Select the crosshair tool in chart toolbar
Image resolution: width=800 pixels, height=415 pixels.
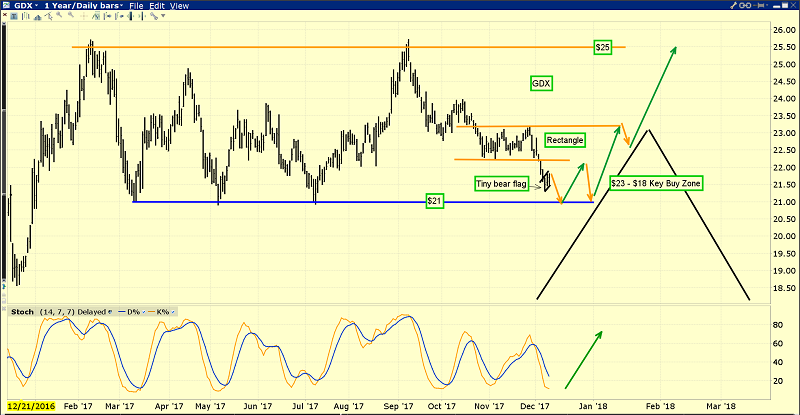click(x=84, y=16)
